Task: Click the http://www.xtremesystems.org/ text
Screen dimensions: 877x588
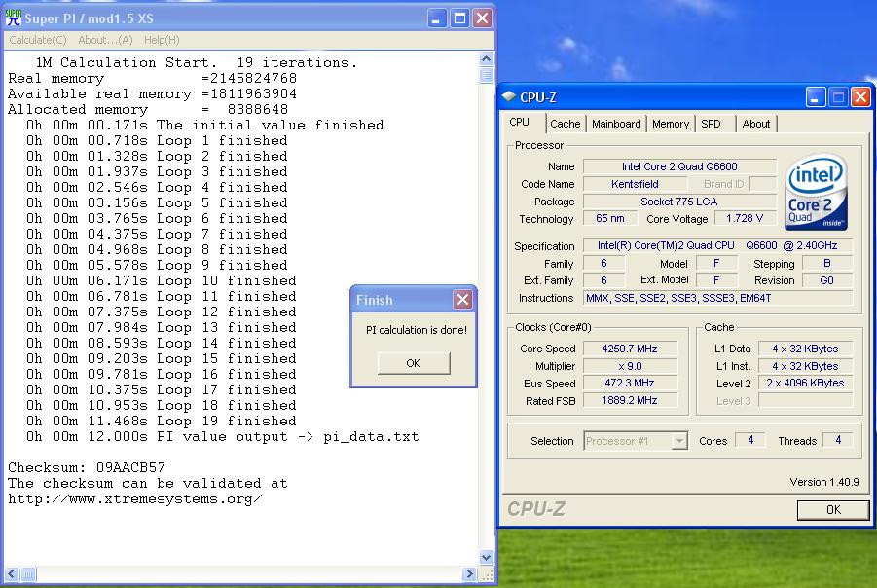Action: click(x=134, y=498)
